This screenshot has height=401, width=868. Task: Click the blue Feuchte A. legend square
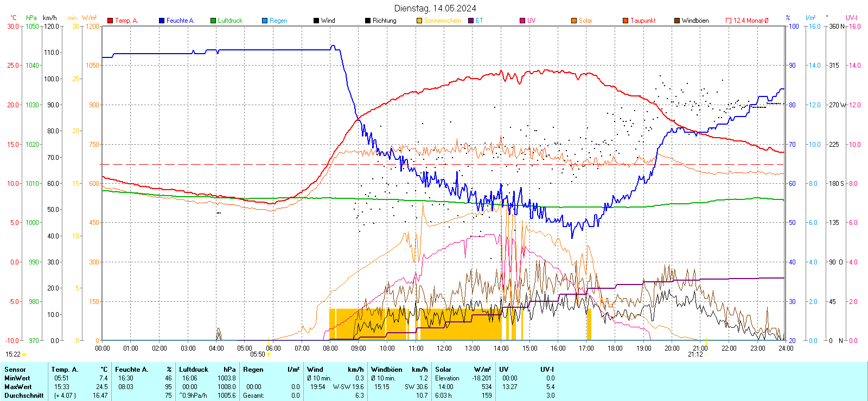pos(162,21)
